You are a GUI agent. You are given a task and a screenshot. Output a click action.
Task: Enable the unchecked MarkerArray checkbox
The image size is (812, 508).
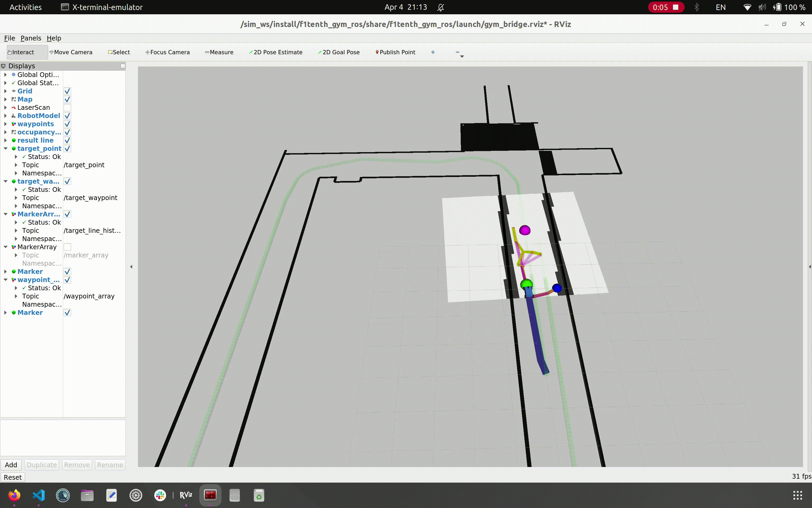pyautogui.click(x=67, y=247)
